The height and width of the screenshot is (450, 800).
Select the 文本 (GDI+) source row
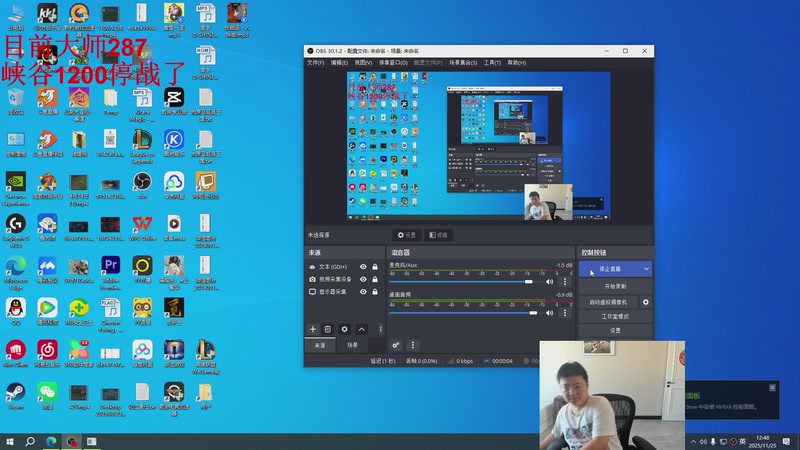pos(344,267)
